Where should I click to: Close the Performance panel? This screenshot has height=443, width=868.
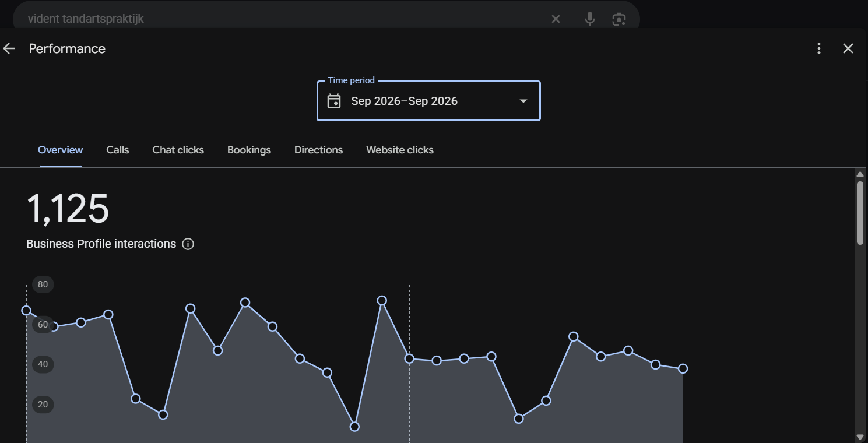848,48
